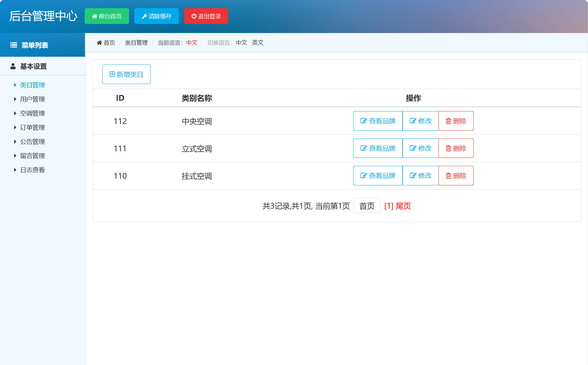The height and width of the screenshot is (365, 588).
Task: Click 首页 in the breadcrumb trail
Action: click(x=109, y=42)
